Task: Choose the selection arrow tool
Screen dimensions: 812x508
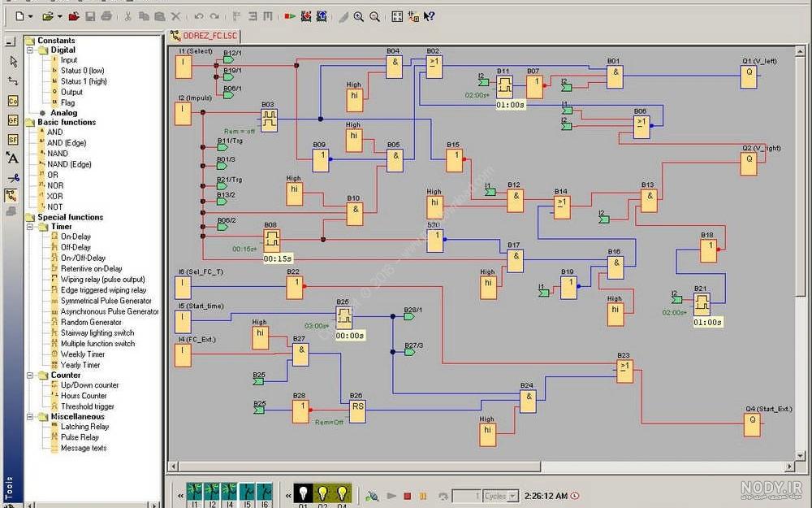Action: [x=13, y=62]
